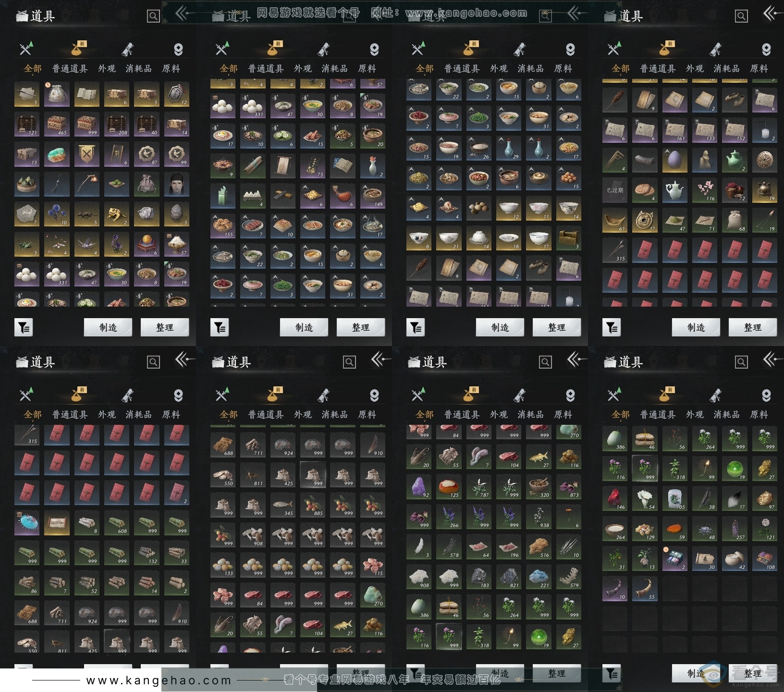This screenshot has width=784, height=692.
Task: Open search in the bottom-right inventory panel
Action: click(741, 362)
